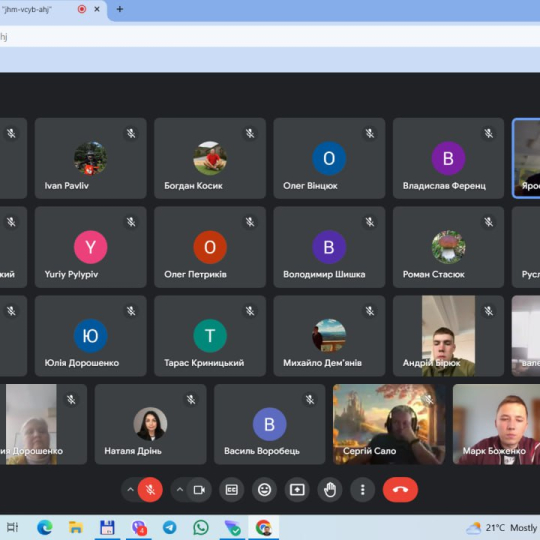Click the O avatar of Олег Вінцюк
This screenshot has height=540, width=540.
pyautogui.click(x=329, y=158)
